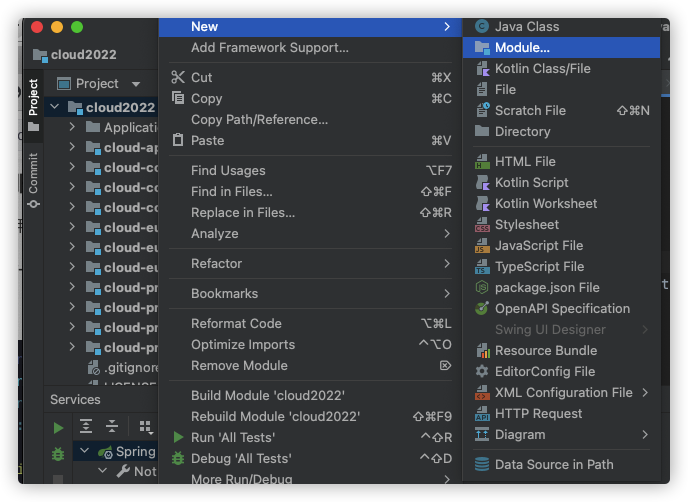Click Collapse All icon in Services toolbar
688x502 pixels.
click(x=112, y=426)
